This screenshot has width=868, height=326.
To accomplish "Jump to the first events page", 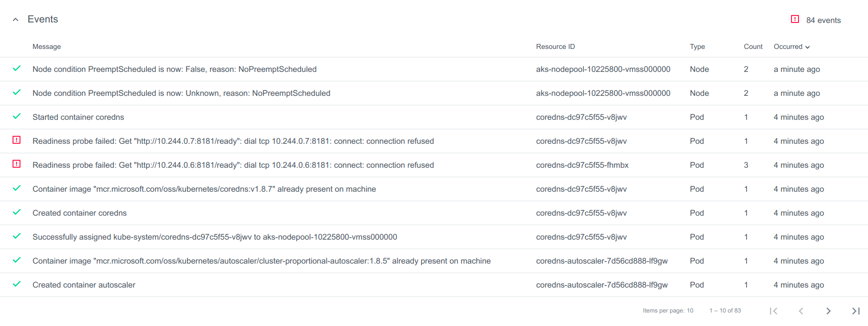I will coord(773,311).
